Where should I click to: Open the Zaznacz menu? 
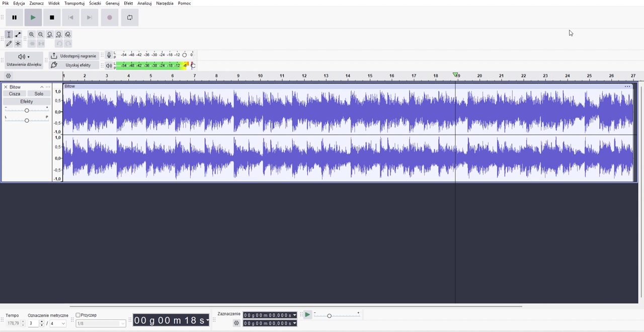[36, 4]
